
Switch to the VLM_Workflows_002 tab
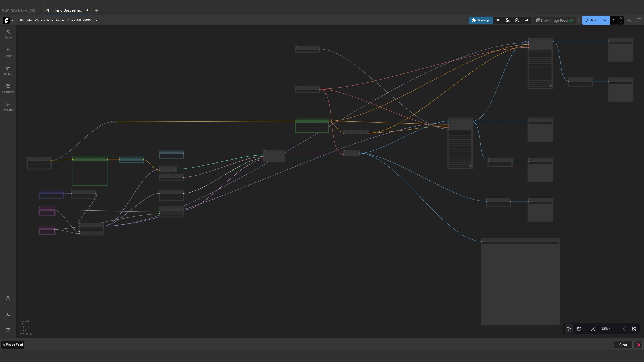click(19, 10)
